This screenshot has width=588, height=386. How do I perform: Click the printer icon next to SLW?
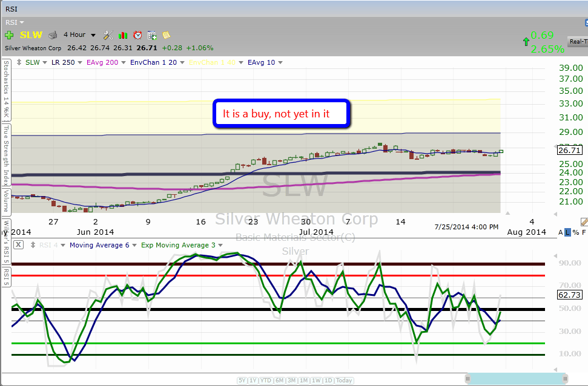53,35
